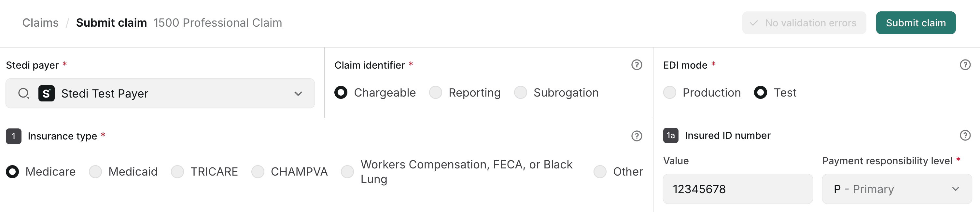Click the '1a' badge beside Insured ID number
The width and height of the screenshot is (980, 212).
coord(671,136)
